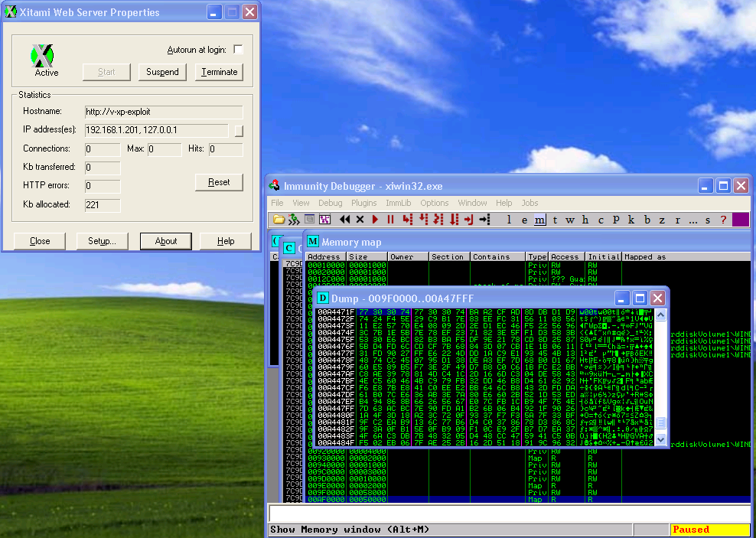Click the Dump window scrollbar down arrow
756x538 pixels.
pos(661,439)
